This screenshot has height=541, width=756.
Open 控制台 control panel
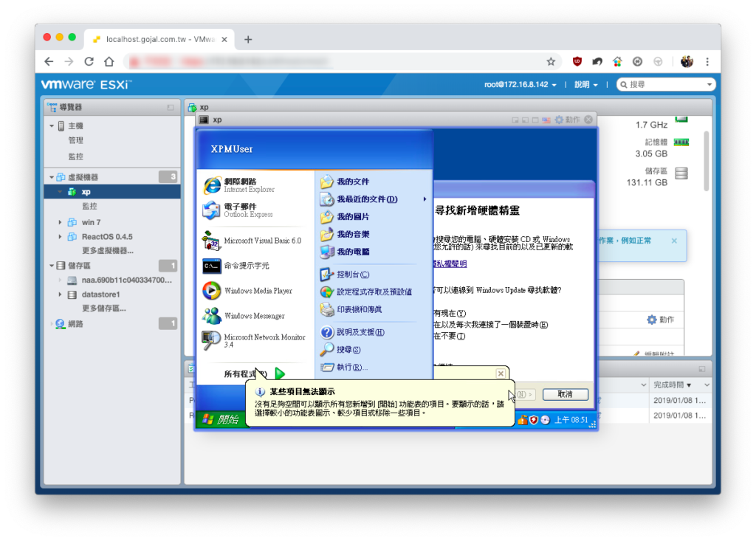coord(345,275)
